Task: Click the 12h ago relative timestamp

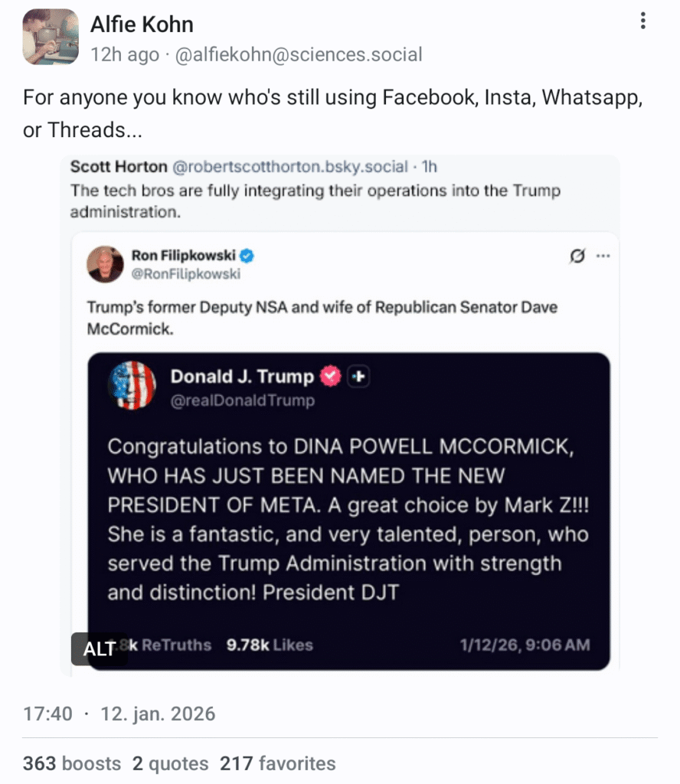Action: click(125, 55)
